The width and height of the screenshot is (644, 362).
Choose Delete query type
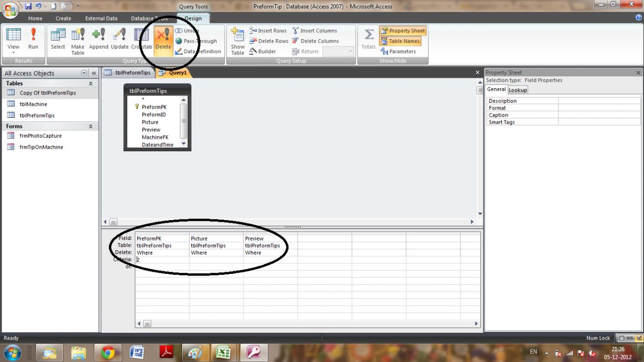coord(163,40)
